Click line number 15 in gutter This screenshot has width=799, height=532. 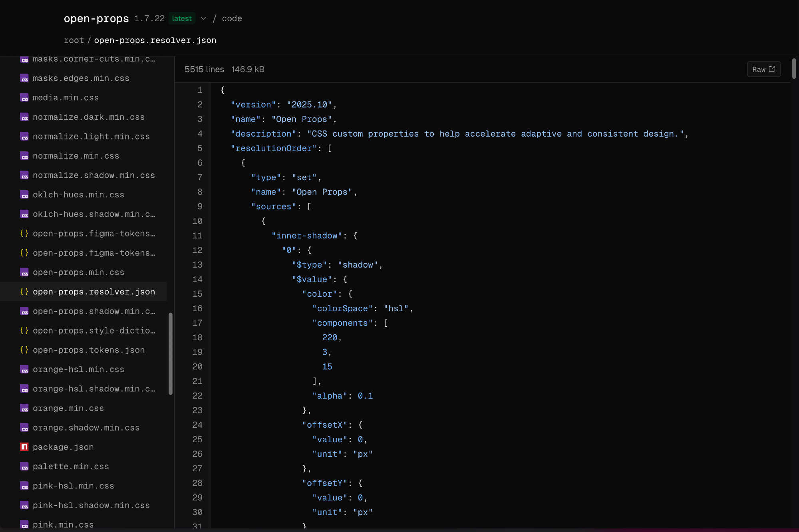pos(197,294)
